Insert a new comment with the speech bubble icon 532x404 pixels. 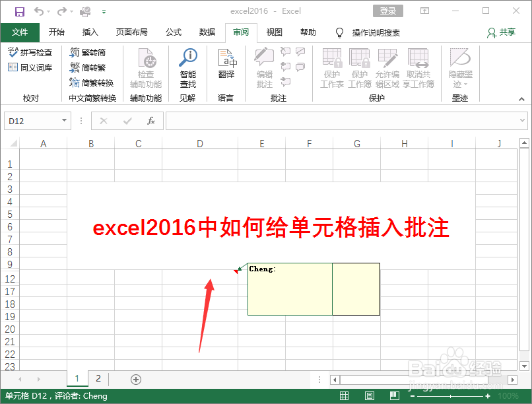coord(263,66)
